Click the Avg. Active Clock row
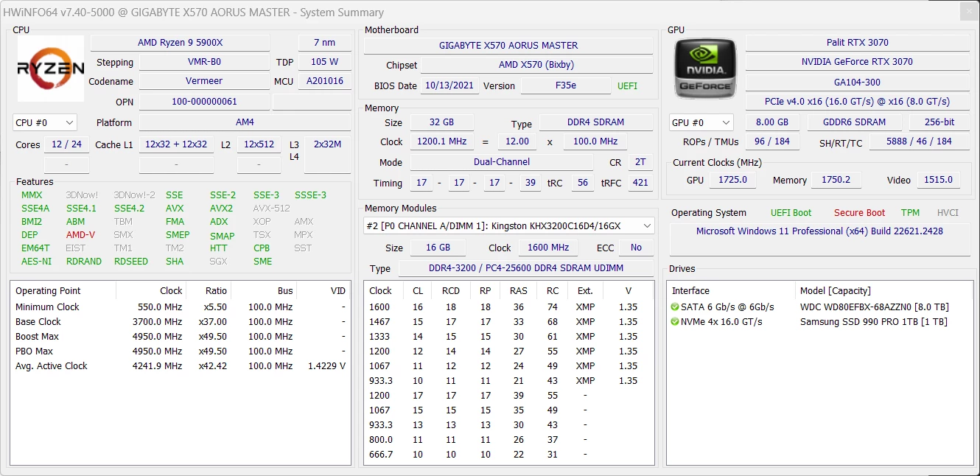 tap(181, 366)
